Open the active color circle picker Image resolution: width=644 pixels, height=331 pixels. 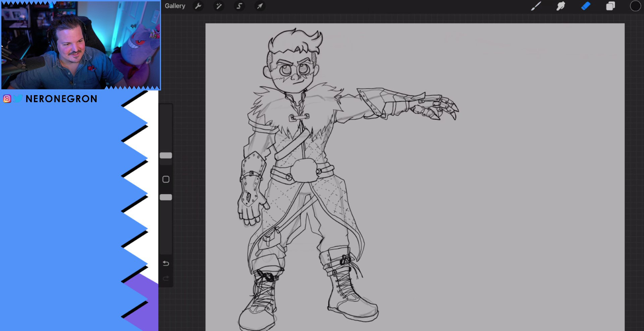pyautogui.click(x=635, y=6)
